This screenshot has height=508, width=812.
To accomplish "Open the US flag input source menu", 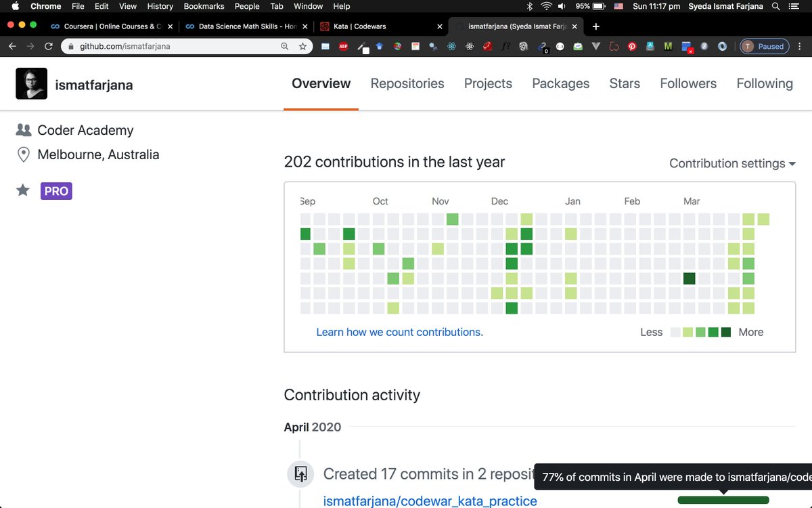I will pos(618,6).
